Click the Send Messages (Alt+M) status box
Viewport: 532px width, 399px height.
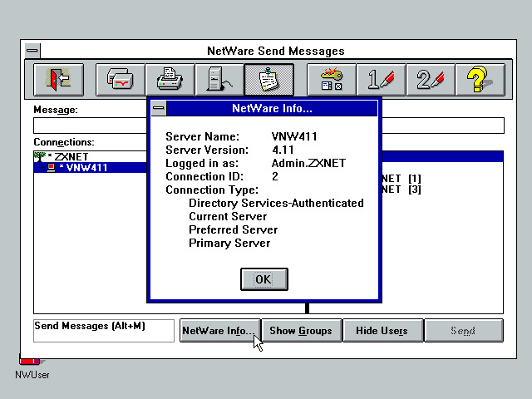coord(104,331)
